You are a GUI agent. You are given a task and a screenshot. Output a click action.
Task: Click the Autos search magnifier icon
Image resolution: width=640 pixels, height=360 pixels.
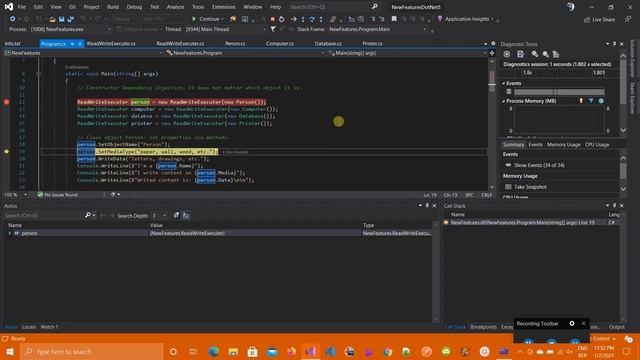88,215
